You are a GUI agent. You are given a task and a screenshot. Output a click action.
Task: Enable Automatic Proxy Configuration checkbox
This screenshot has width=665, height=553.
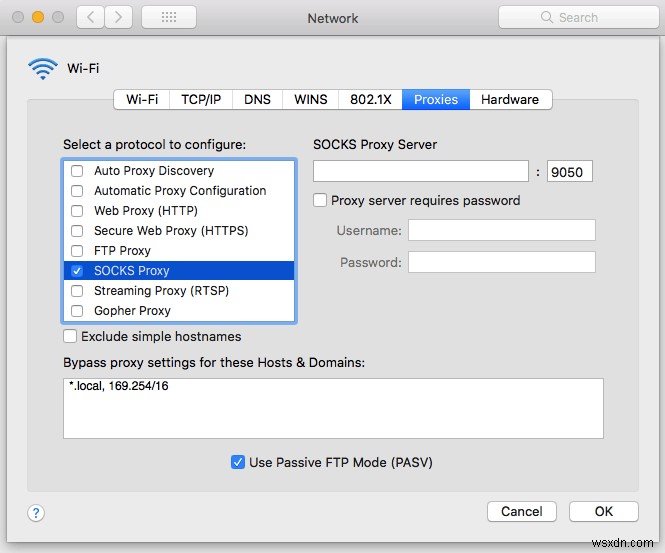[x=77, y=191]
